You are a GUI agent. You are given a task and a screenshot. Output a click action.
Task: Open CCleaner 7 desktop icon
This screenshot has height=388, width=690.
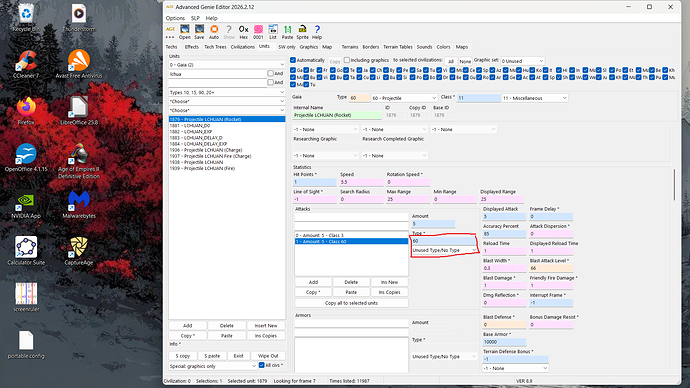click(26, 64)
